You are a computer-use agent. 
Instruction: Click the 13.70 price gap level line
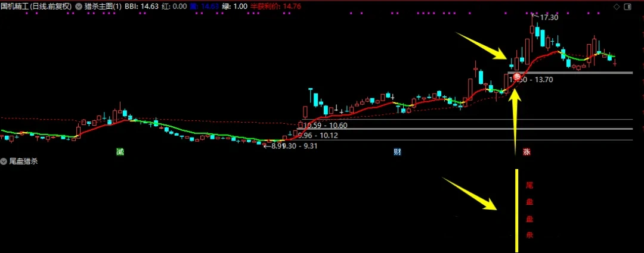(x=572, y=73)
